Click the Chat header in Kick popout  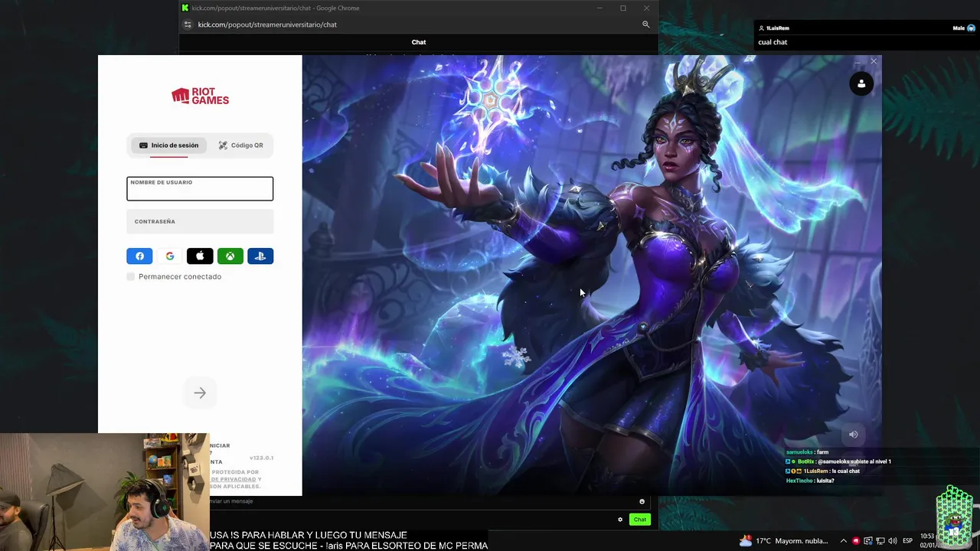[419, 42]
